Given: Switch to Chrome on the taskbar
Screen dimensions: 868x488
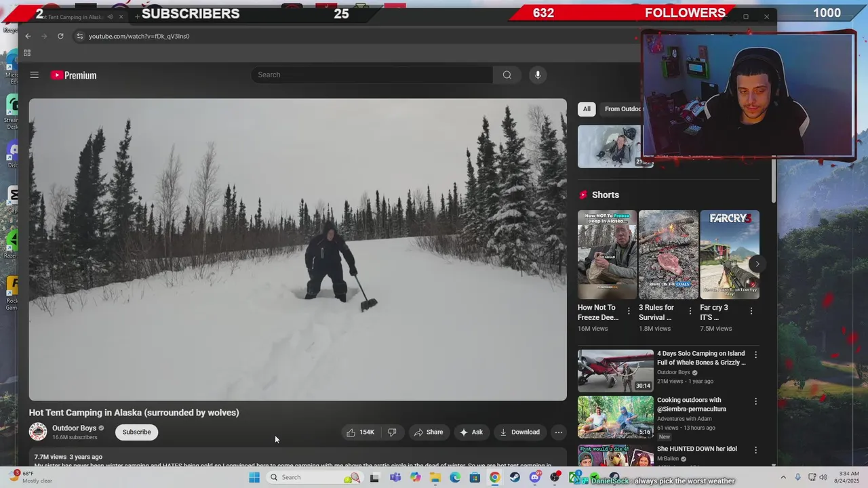Looking at the screenshot, I should click(495, 477).
